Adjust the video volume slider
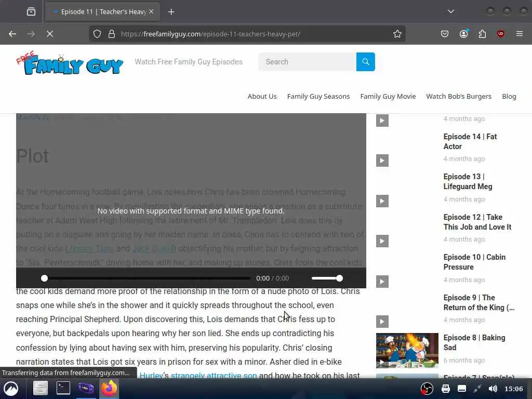The image size is (532, 399). point(327,278)
